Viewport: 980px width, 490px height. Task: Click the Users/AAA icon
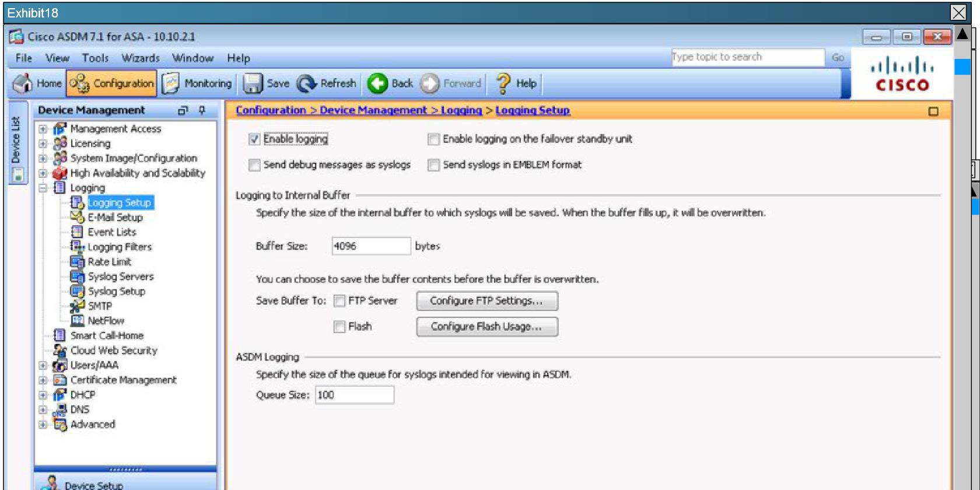60,365
